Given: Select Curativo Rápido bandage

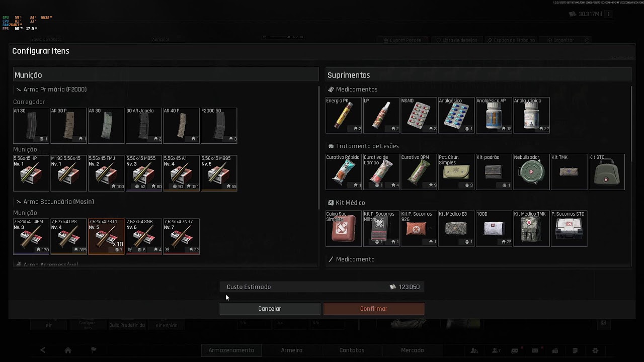Looking at the screenshot, I should (x=344, y=172).
